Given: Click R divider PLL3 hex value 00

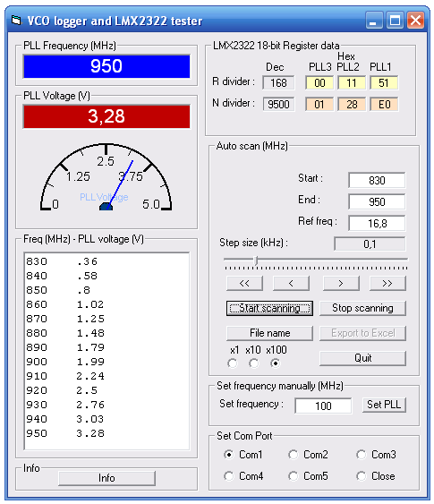Looking at the screenshot, I should click(319, 83).
